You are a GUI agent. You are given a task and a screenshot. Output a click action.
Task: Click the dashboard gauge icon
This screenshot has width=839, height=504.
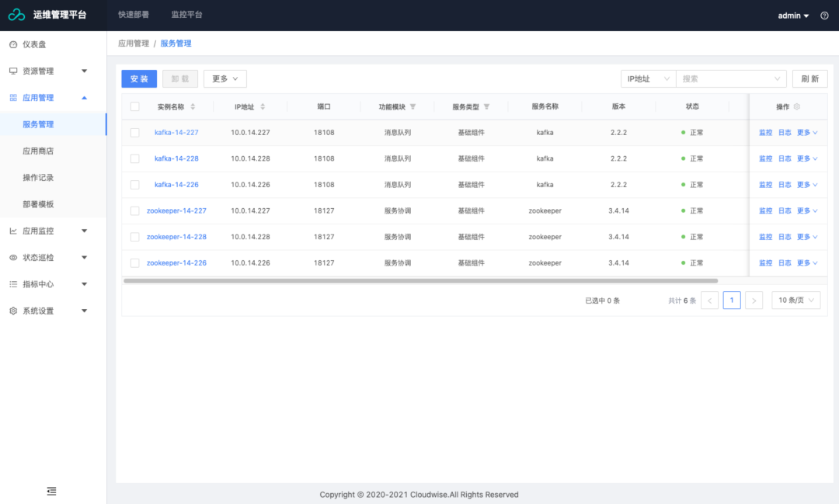pos(13,44)
